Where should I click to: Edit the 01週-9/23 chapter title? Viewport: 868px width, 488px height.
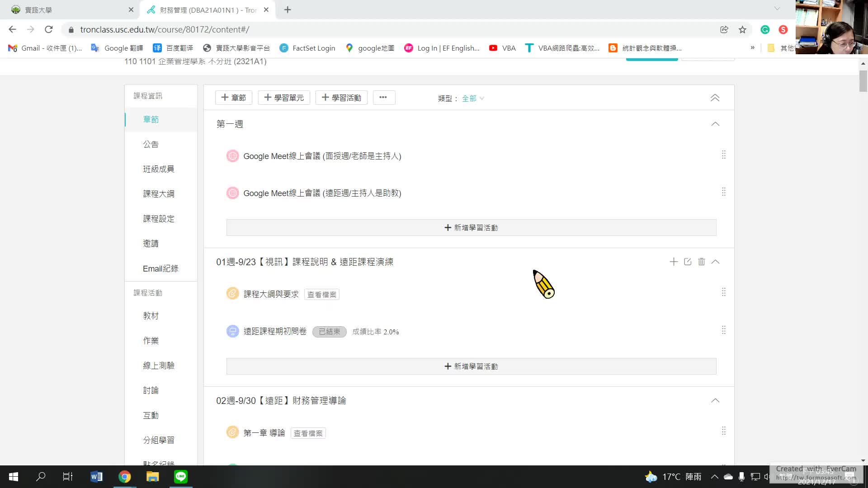[x=688, y=262]
